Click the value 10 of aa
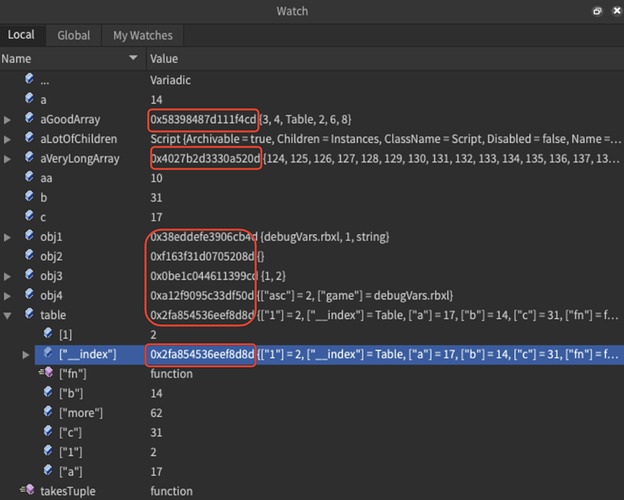624x500 pixels. [x=156, y=178]
